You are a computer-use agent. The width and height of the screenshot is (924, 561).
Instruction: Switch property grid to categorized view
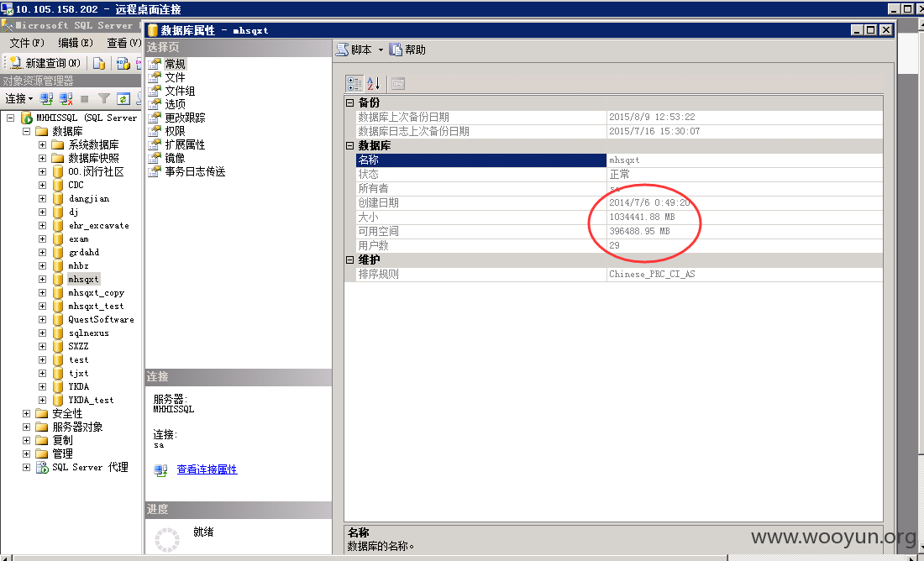click(x=354, y=84)
